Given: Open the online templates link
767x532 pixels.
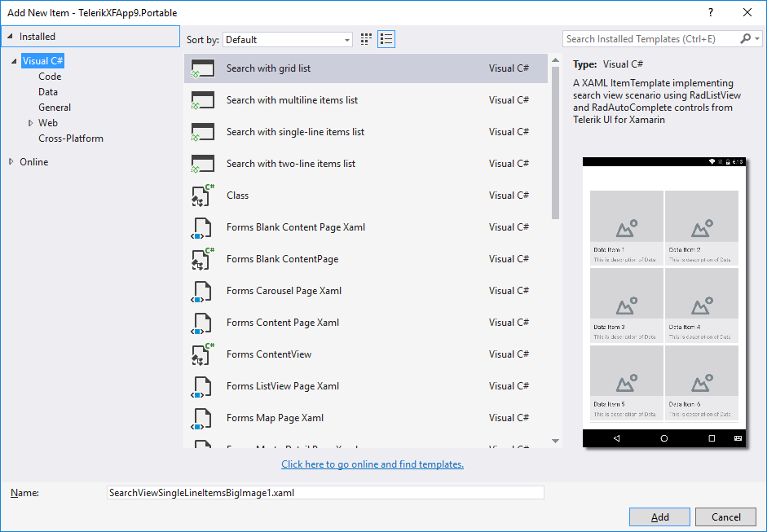Looking at the screenshot, I should coord(372,464).
